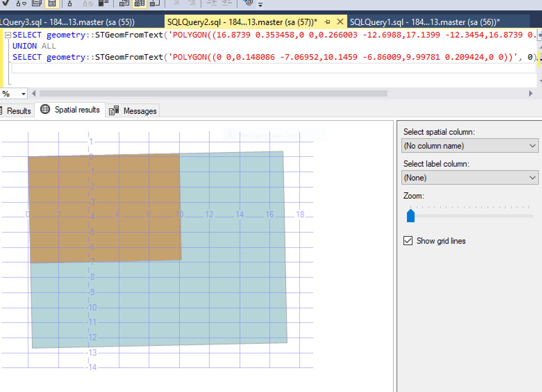This screenshot has width=542, height=392.
Task: Click the 'Select spatial column:' label
Action: tap(439, 132)
